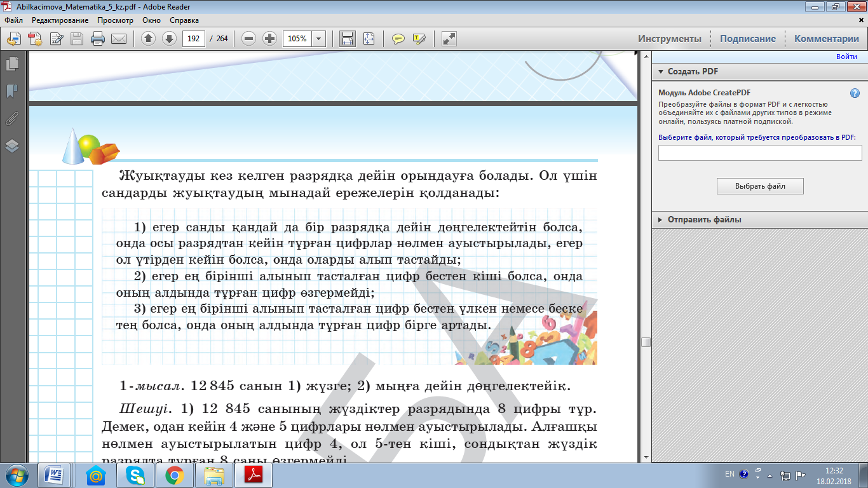Zoom in with the plus button
868x488 pixels.
point(269,39)
